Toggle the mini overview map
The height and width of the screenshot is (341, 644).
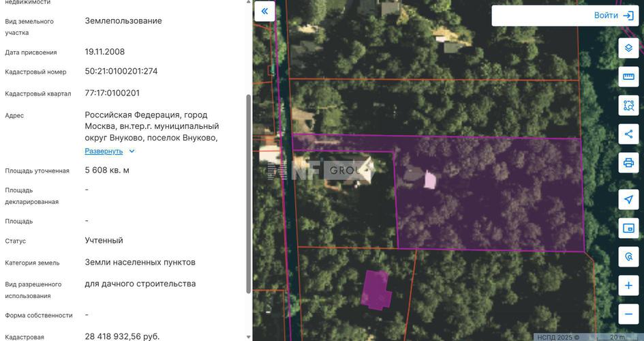point(628,228)
